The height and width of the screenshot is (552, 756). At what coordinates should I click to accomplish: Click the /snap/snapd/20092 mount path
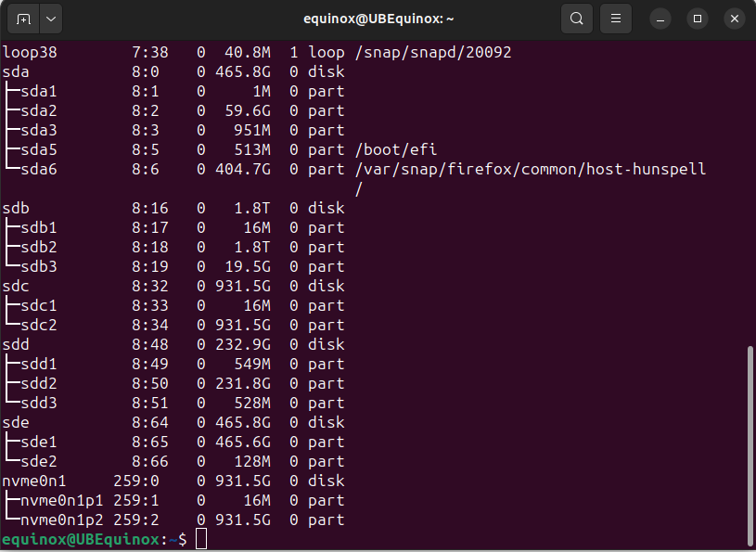(x=430, y=52)
